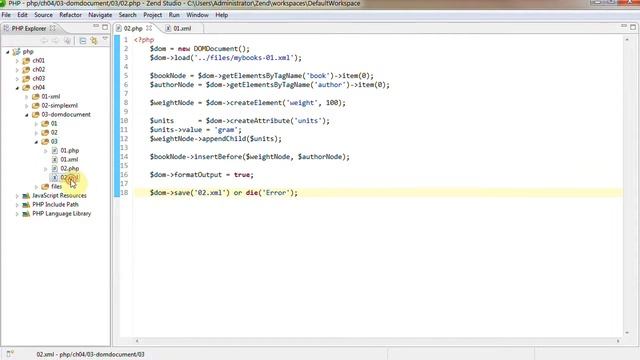
Task: Open the Edit menu
Action: [x=22, y=15]
